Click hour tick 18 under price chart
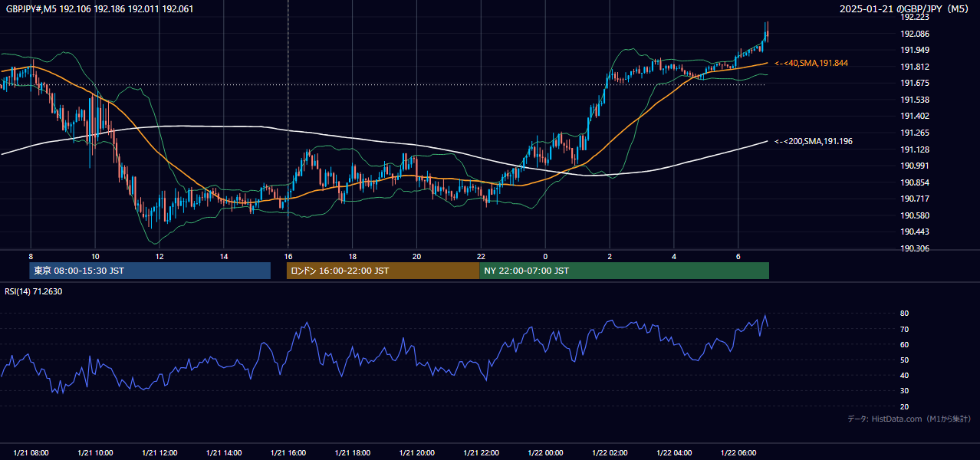 click(353, 256)
